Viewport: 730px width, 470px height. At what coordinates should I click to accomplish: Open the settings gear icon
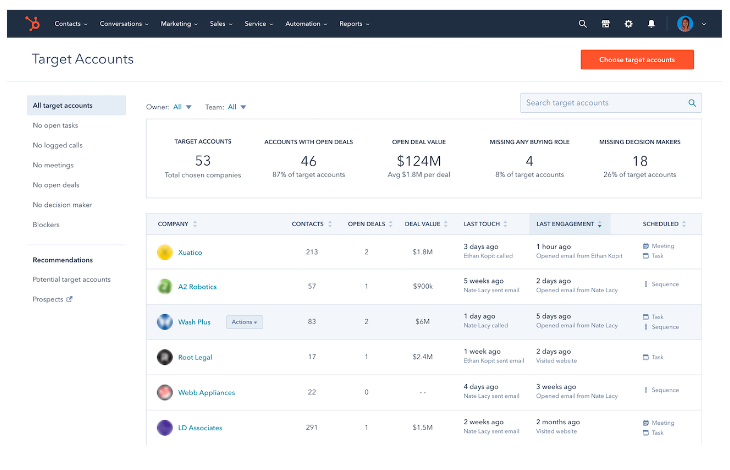tap(629, 24)
